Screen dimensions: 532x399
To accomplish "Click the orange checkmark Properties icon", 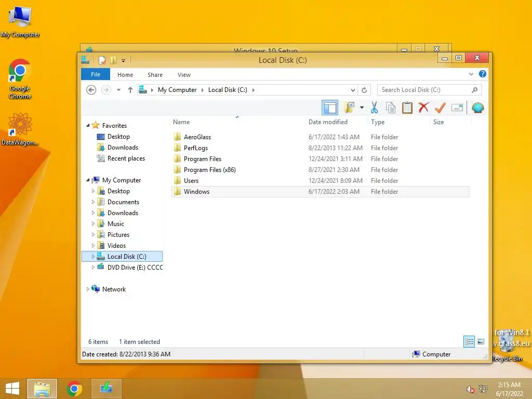I will point(440,108).
